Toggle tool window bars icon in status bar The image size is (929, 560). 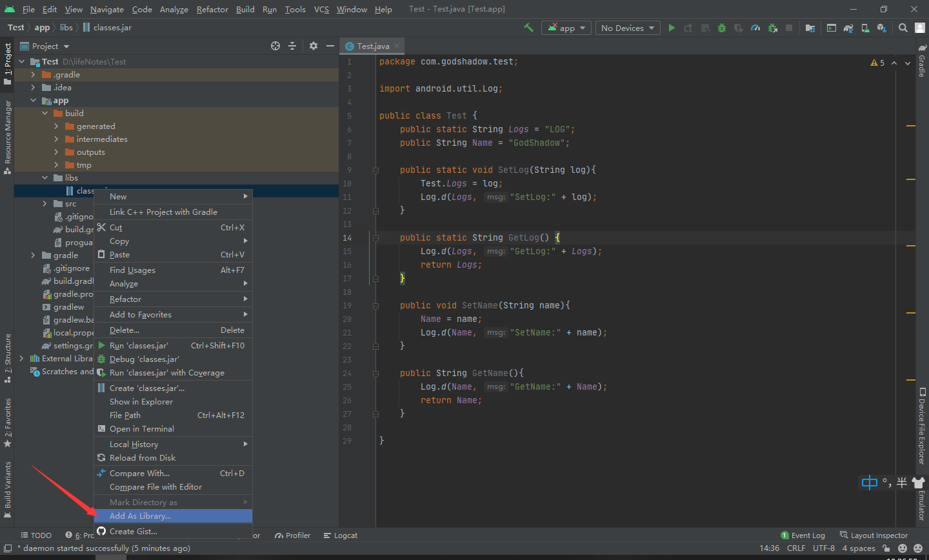[8, 548]
